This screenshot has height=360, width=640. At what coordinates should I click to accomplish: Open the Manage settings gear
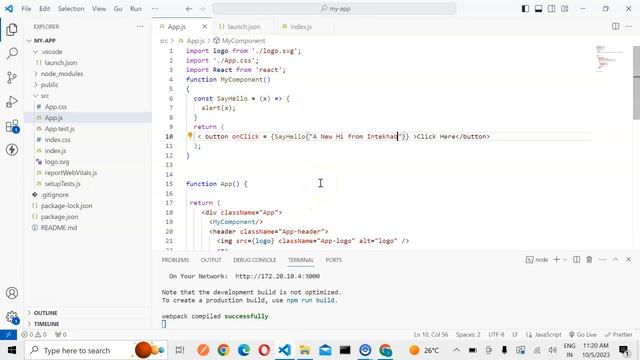[x=12, y=317]
